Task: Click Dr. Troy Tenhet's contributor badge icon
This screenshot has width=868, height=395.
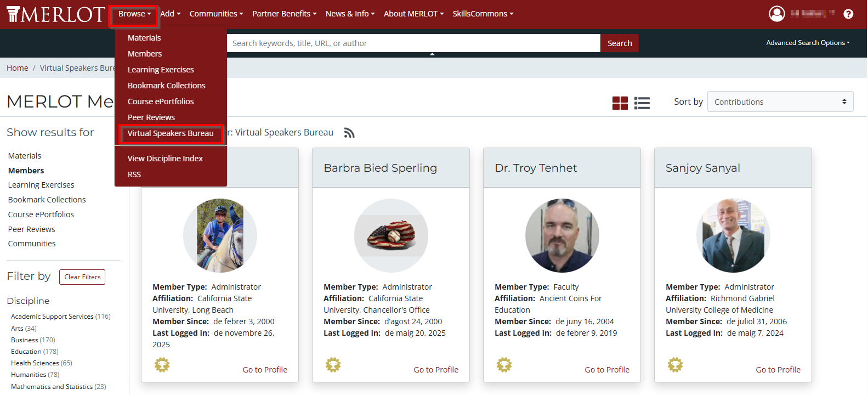Action: 504,365
